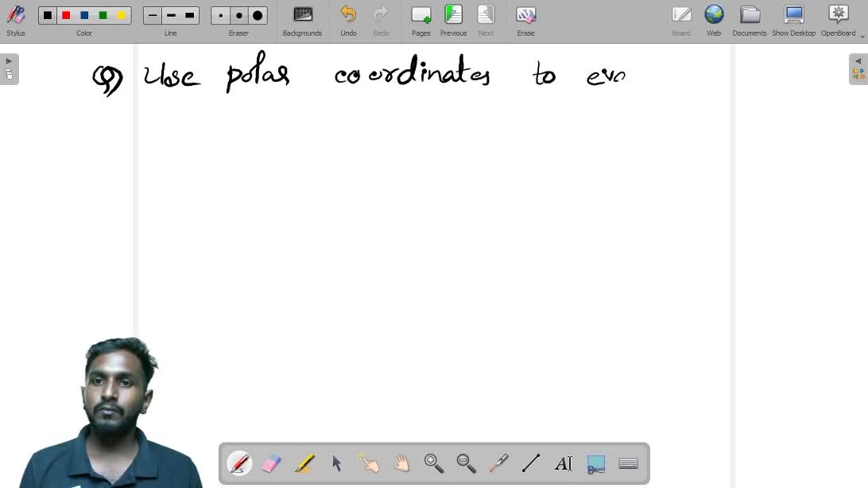Select the Eraser tool in bottom palette

click(272, 463)
